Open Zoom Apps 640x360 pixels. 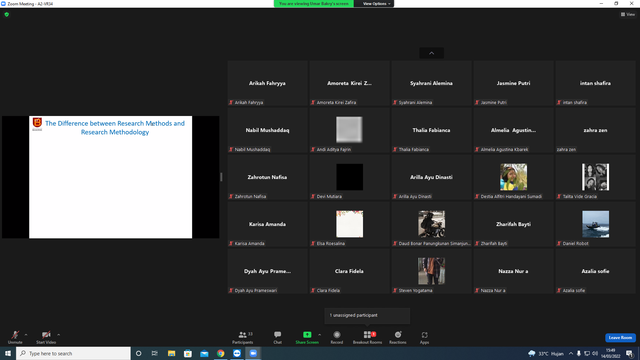click(x=424, y=337)
